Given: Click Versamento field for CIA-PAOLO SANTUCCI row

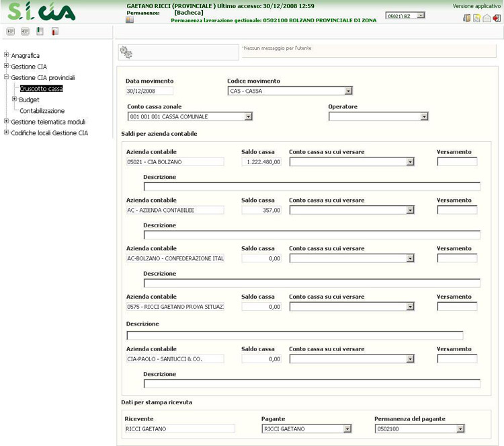Looking at the screenshot, I should (457, 359).
